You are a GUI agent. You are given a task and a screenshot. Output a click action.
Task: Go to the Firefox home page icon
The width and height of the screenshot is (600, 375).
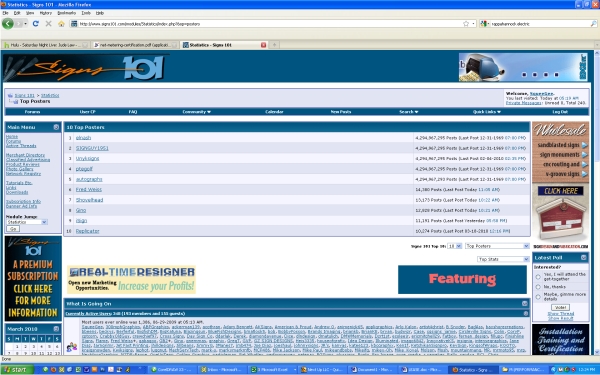point(61,24)
